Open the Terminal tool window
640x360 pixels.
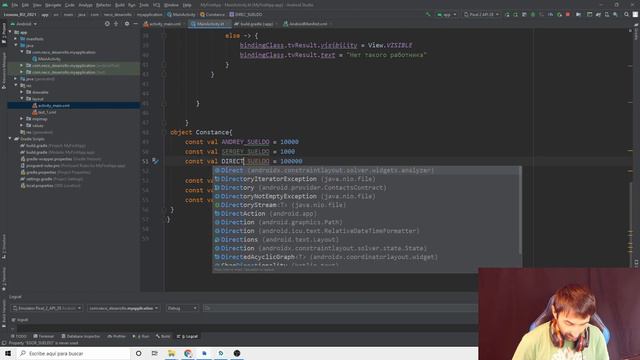point(44,336)
